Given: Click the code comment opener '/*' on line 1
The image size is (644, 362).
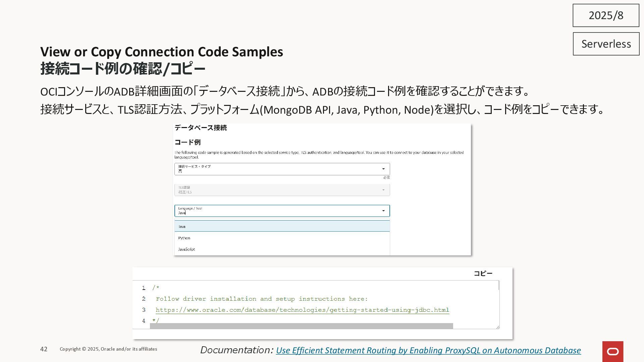Looking at the screenshot, I should coord(156,288).
